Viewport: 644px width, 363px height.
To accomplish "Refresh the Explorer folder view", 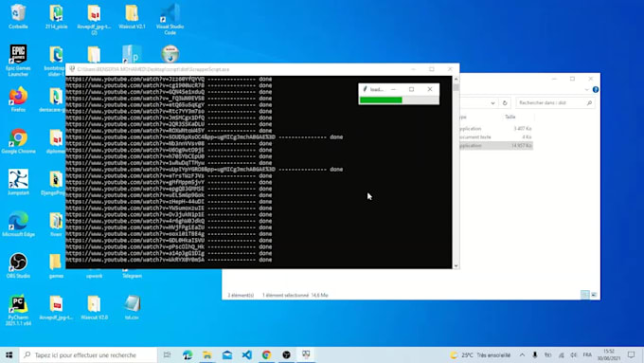I will pos(505,102).
